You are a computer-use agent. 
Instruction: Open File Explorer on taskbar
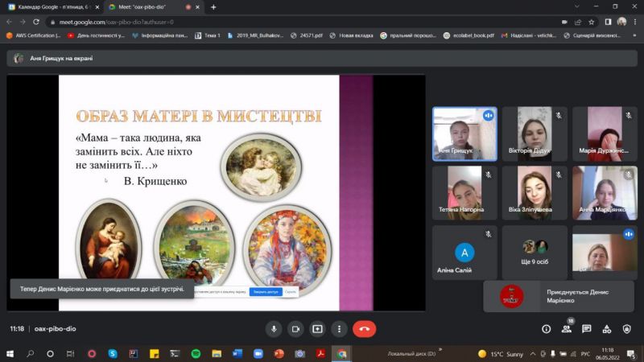click(x=217, y=354)
